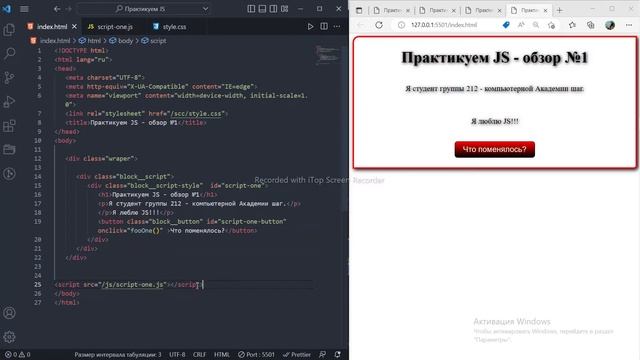Open browser tab actions menu
This screenshot has height=360, width=640.
pyautogui.click(x=359, y=10)
